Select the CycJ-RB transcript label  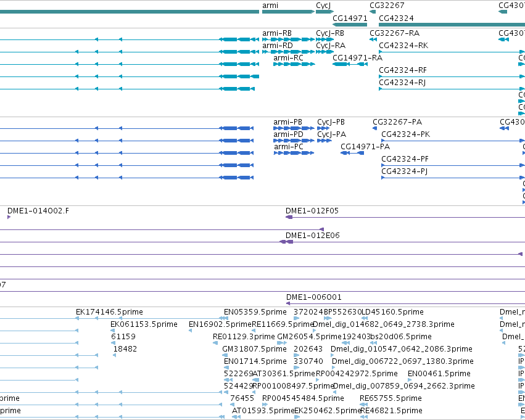tap(330, 33)
